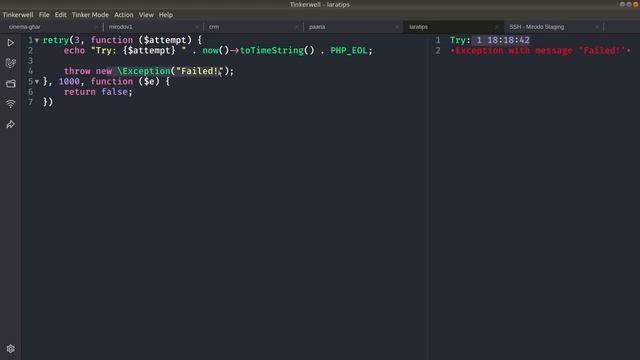Viewport: 640px width, 360px height.
Task: Click '$attempt' parameter on line 1
Action: point(165,40)
